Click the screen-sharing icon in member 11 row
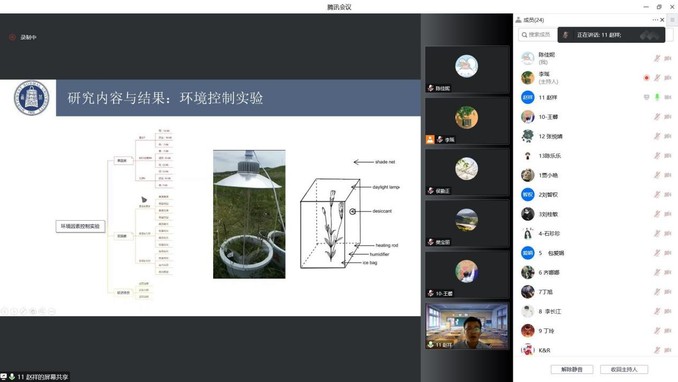Screen dimensions: 678x382 pyautogui.click(x=646, y=97)
